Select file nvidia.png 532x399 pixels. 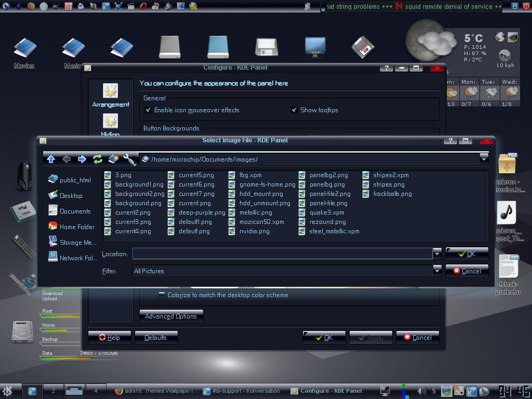(x=249, y=231)
